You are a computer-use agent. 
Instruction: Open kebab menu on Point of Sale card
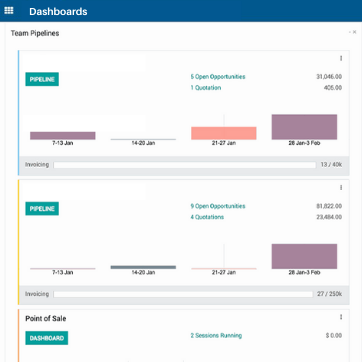click(341, 317)
